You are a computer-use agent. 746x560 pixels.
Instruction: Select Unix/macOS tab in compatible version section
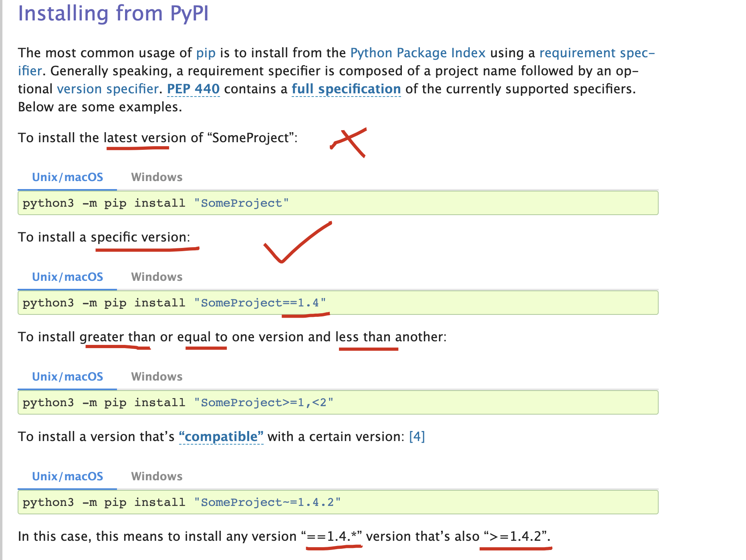pyautogui.click(x=67, y=476)
